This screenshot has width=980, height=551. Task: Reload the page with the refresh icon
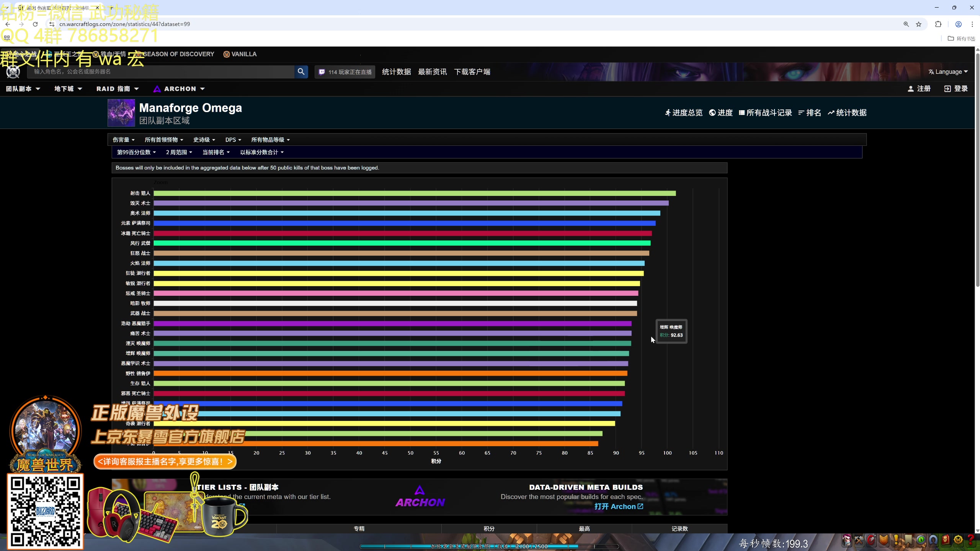point(35,24)
